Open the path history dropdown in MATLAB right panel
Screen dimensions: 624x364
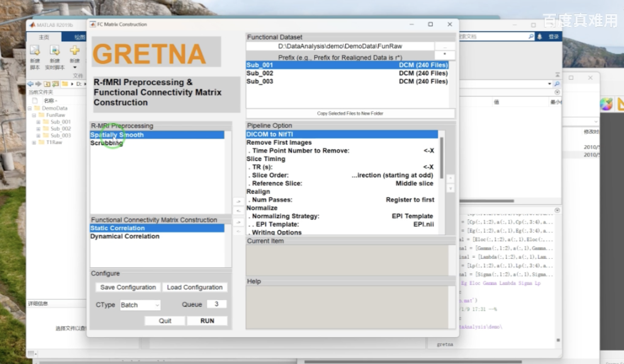pos(550,84)
